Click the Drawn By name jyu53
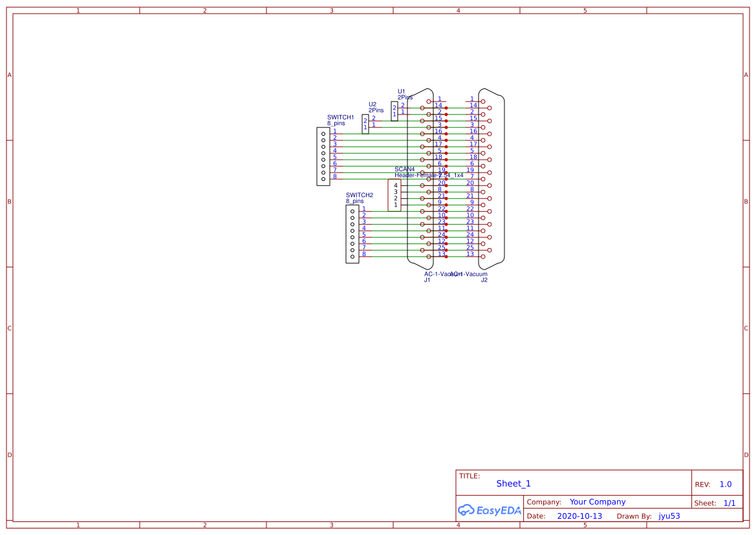The width and height of the screenshot is (756, 535). tap(669, 516)
